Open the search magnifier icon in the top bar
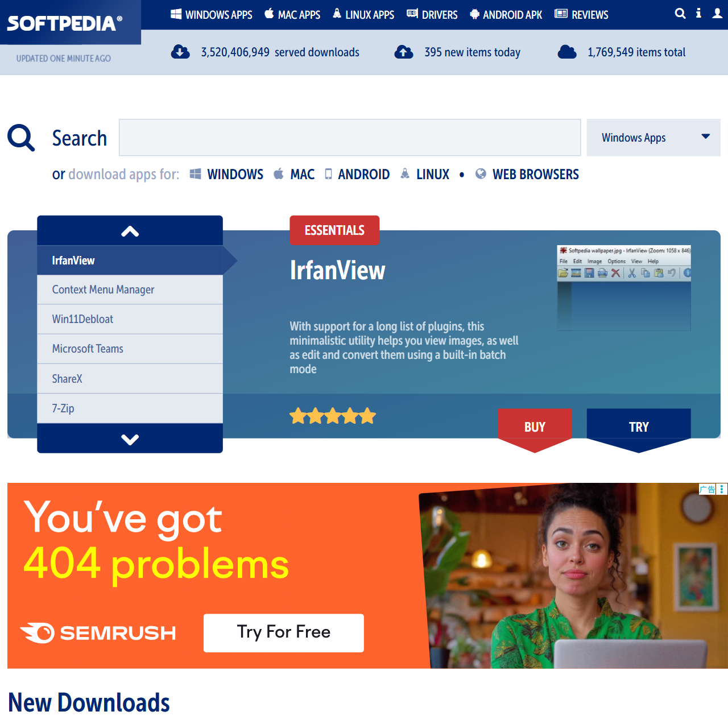Image resolution: width=728 pixels, height=728 pixels. tap(680, 14)
